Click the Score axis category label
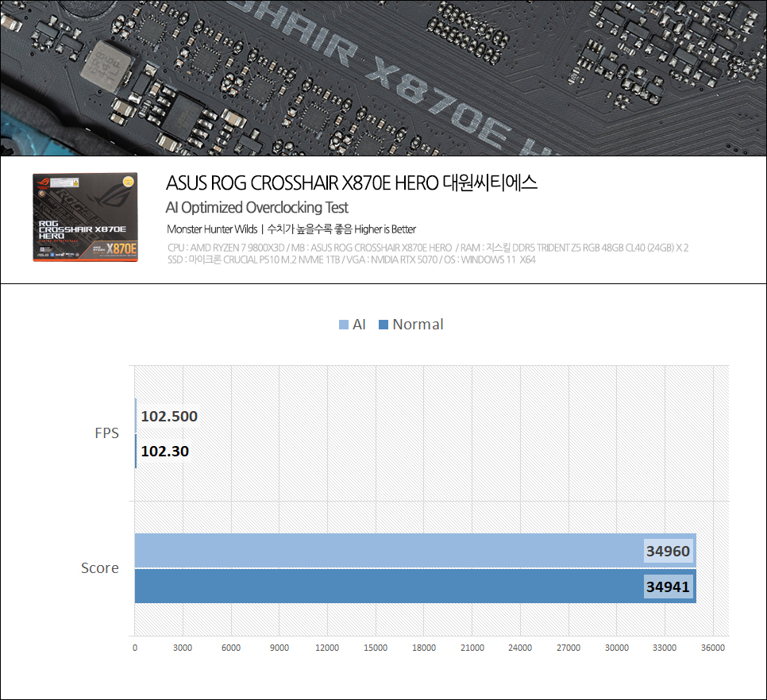This screenshot has height=700, width=767. point(100,568)
